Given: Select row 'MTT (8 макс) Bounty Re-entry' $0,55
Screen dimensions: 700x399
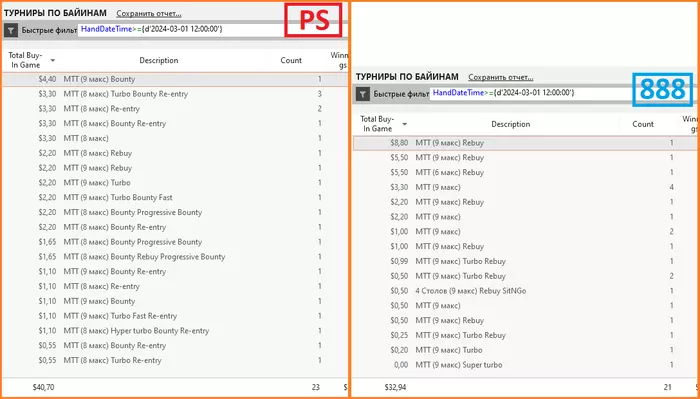Looking at the screenshot, I should pyautogui.click(x=175, y=346).
